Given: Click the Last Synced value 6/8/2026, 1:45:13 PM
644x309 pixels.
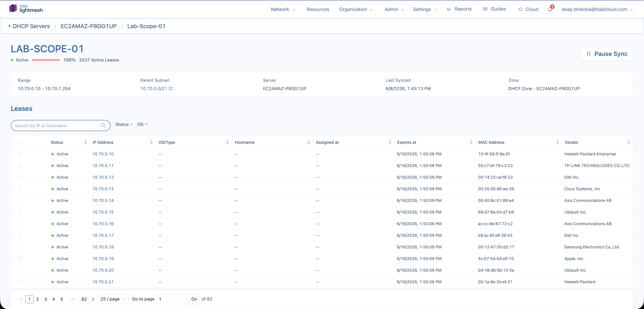Looking at the screenshot, I should click(408, 89).
